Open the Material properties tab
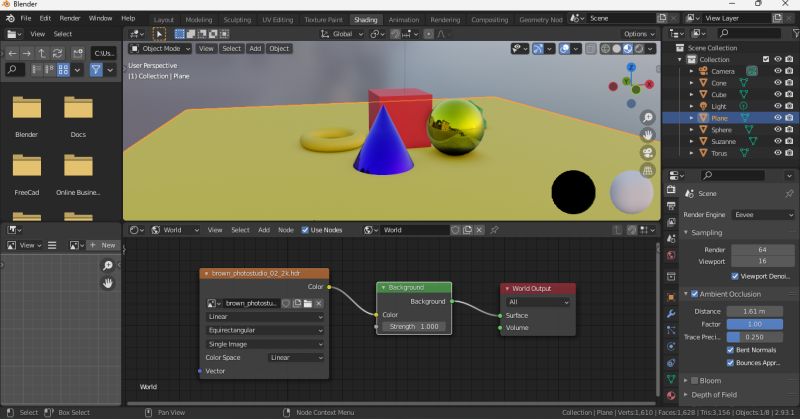 [x=671, y=396]
